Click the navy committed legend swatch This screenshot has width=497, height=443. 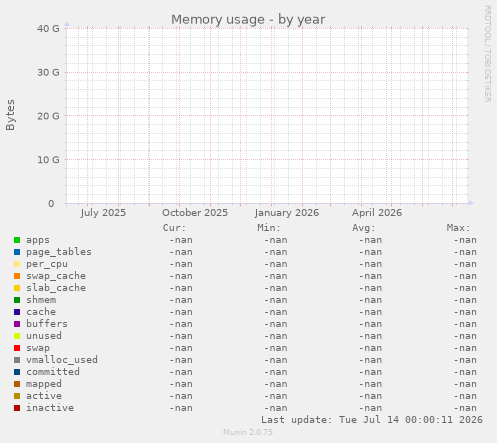pos(17,372)
